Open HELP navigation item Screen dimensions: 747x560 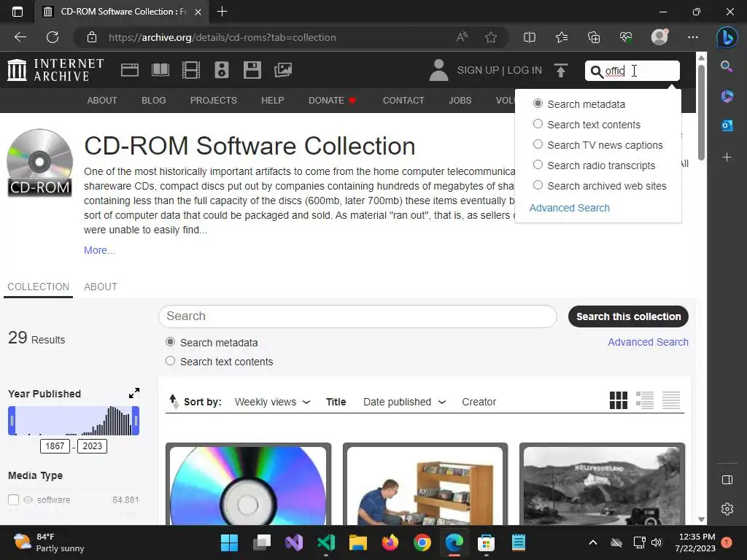coord(273,100)
